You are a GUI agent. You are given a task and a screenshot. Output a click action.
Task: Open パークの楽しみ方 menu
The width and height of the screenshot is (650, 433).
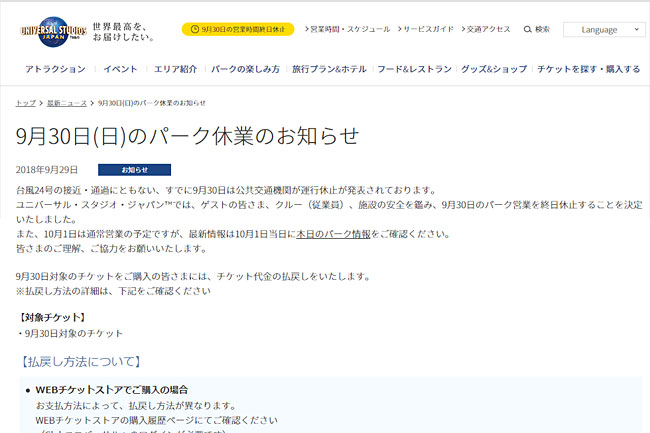[246, 69]
